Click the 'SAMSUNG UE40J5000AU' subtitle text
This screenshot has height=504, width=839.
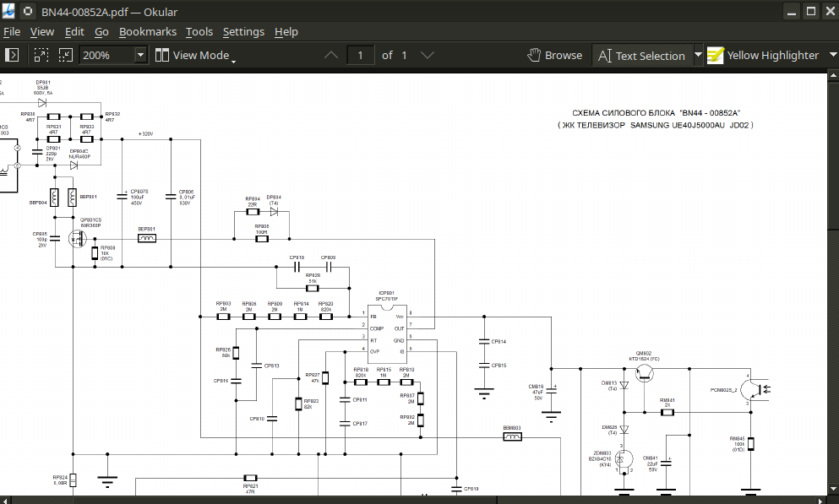coord(678,125)
